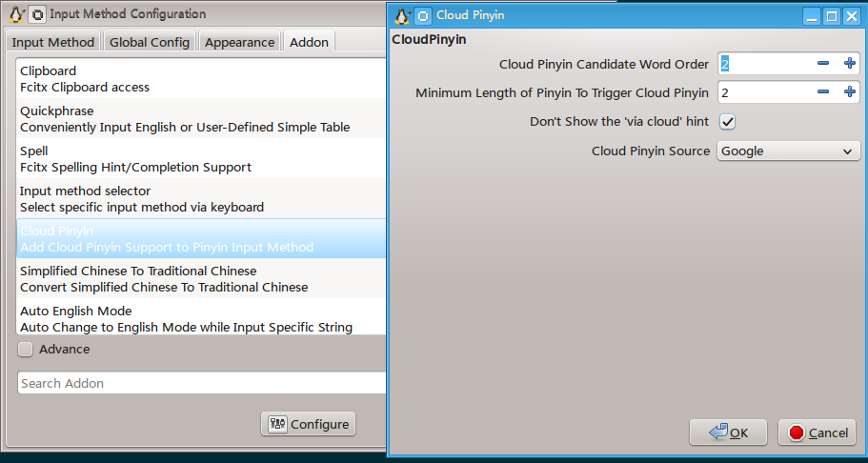
Task: Click the pin icon in Cloud Pinyin titlebar
Action: click(423, 15)
